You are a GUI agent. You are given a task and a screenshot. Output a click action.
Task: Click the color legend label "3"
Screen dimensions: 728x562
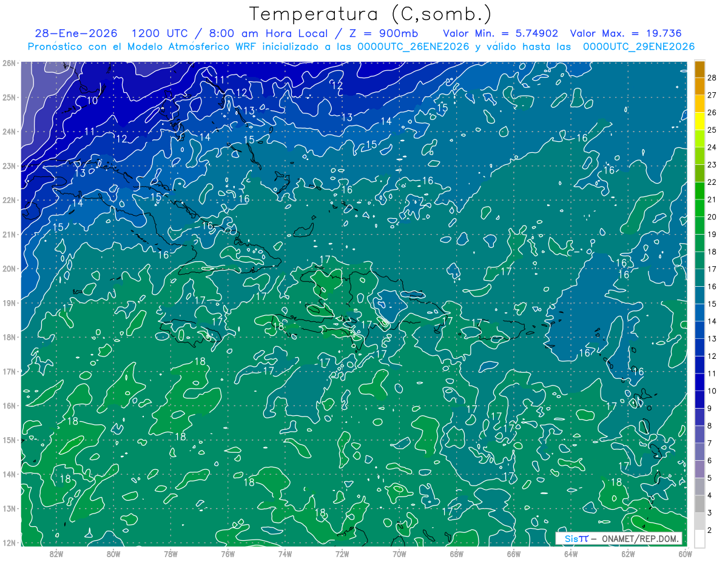709,512
